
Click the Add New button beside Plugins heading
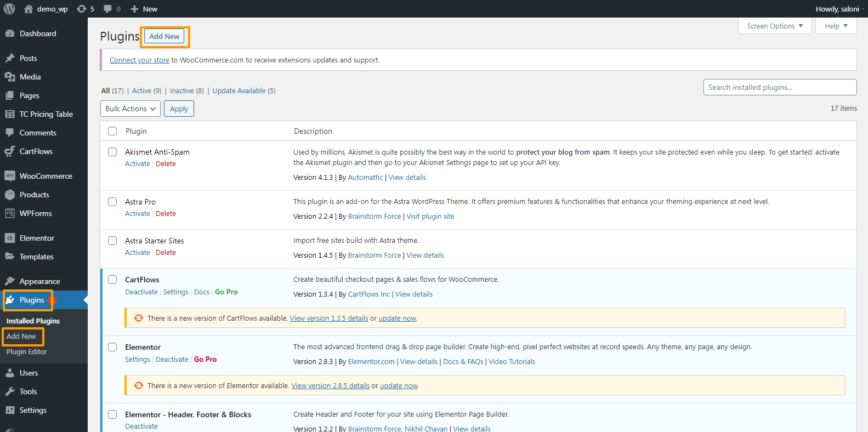tap(164, 36)
